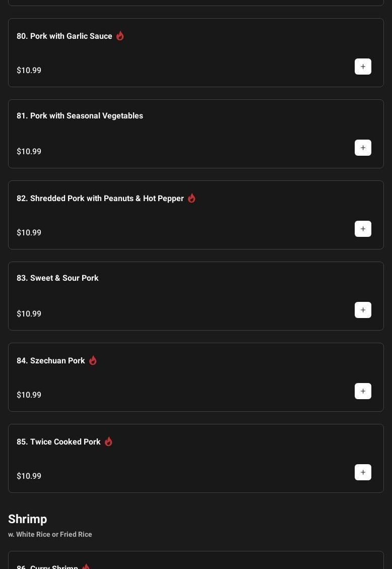Image resolution: width=392 pixels, height=569 pixels.
Task: Click spicy icon beside Shredded Pork item
Action: 191,198
